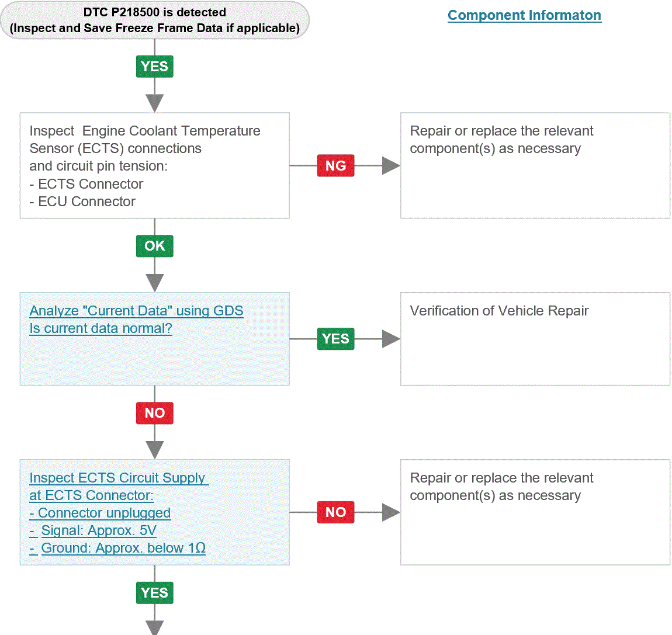Open the Component Informaton link
Screen dimensions: 672x635
[x=524, y=15]
